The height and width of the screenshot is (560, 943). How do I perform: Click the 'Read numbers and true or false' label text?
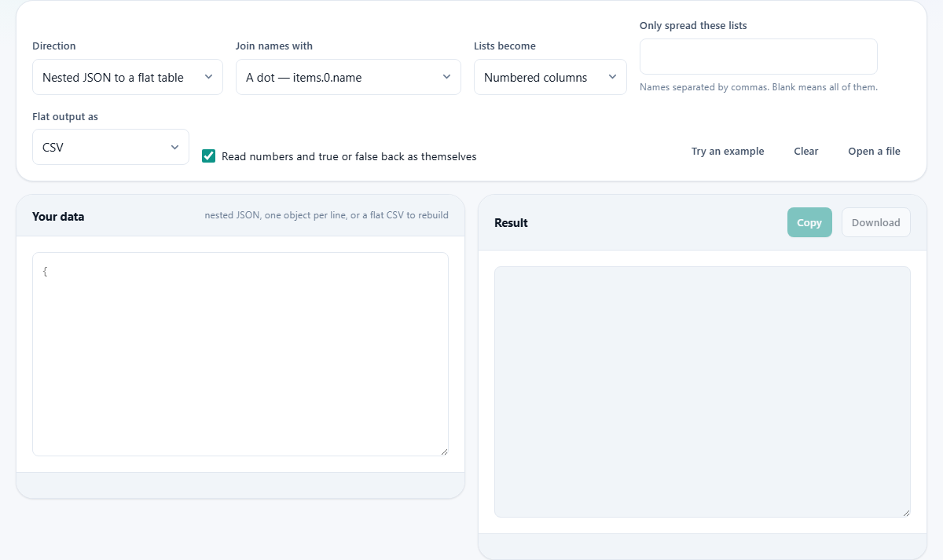point(349,156)
